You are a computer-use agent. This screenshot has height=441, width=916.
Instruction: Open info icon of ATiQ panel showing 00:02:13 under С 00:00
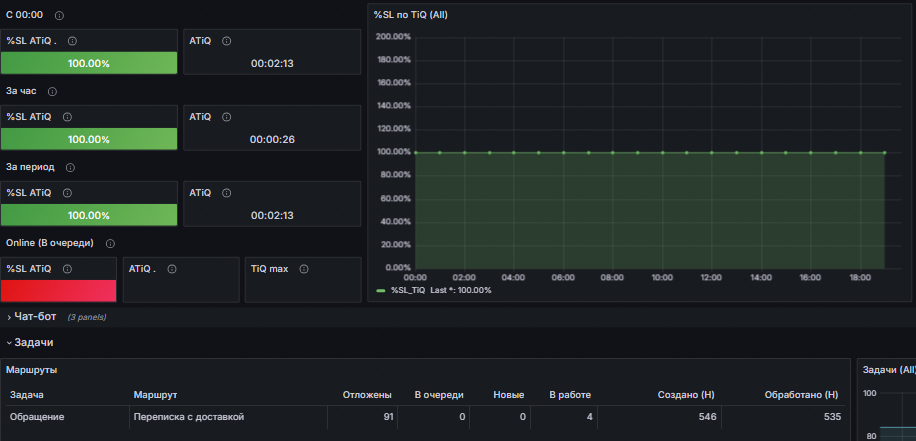point(227,41)
